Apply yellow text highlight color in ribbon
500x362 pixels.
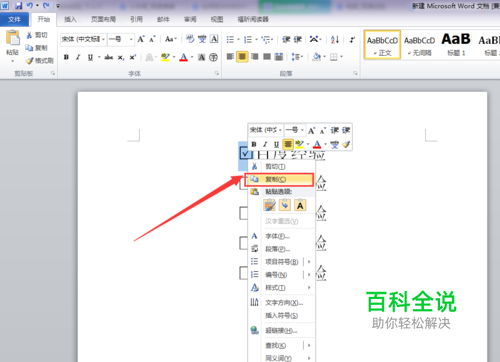point(165,57)
